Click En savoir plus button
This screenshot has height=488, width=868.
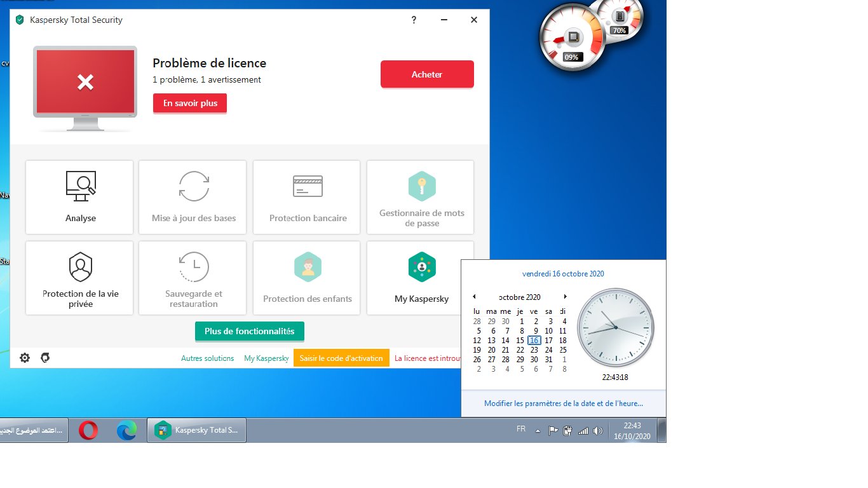[x=190, y=104]
